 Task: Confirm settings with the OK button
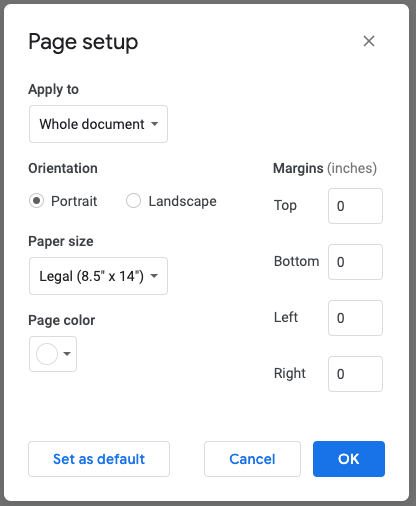(349, 459)
